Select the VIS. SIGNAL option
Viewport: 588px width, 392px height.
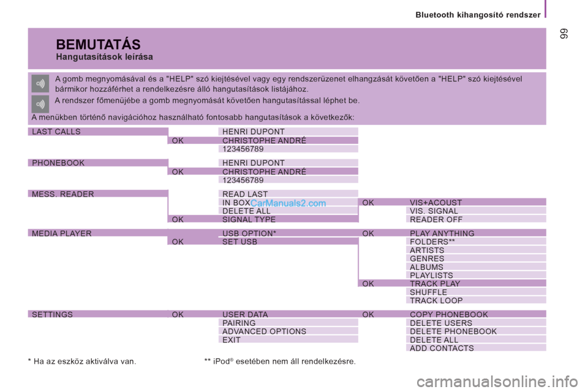[x=476, y=211]
